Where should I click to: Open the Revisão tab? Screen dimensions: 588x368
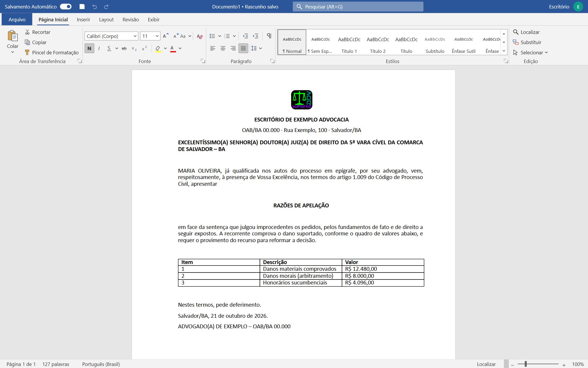(x=131, y=20)
